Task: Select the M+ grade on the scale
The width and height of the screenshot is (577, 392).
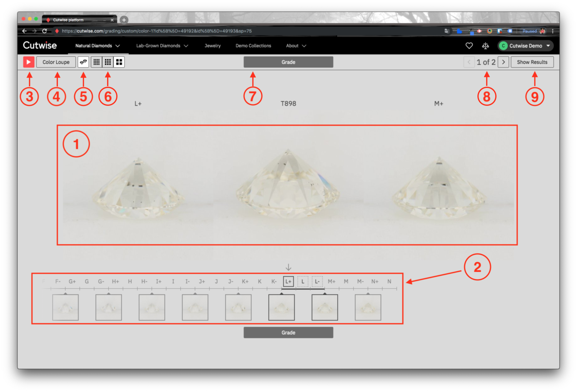Action: 331,281
